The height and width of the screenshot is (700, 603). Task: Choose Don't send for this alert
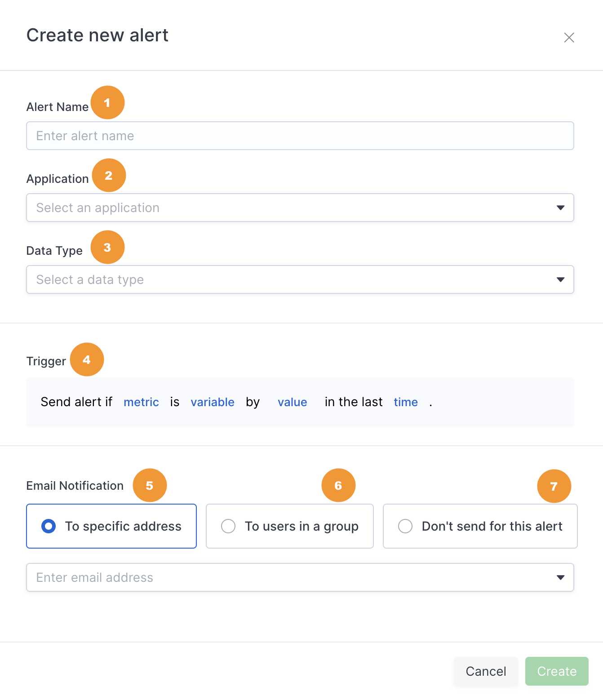[480, 526]
